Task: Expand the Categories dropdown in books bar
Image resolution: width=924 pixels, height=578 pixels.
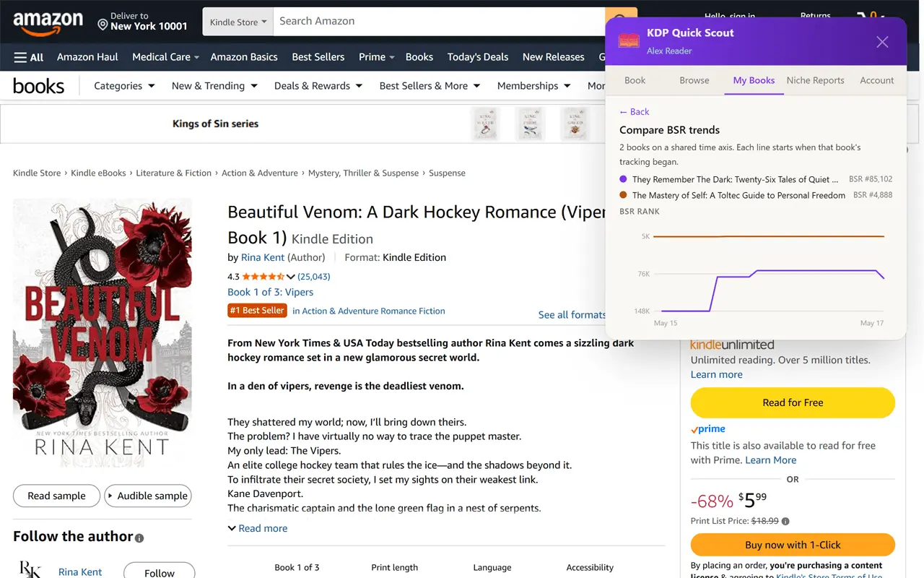Action: tap(124, 85)
